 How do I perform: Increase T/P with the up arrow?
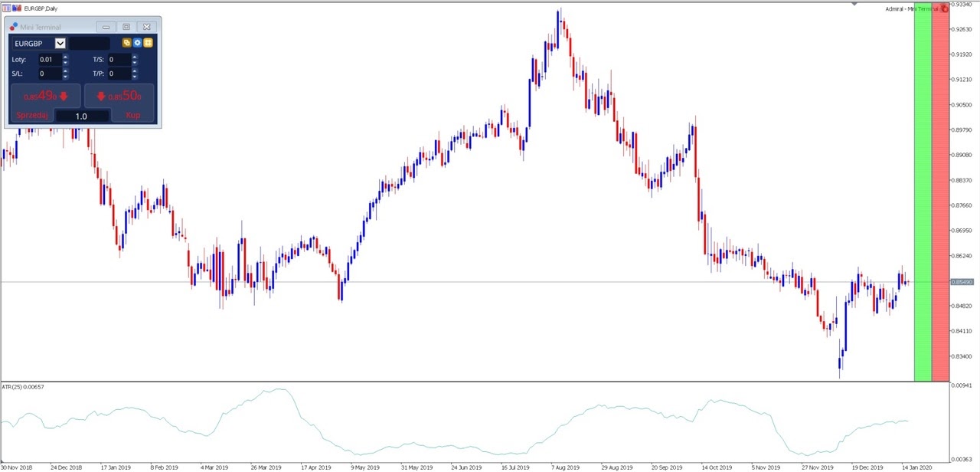(135, 71)
